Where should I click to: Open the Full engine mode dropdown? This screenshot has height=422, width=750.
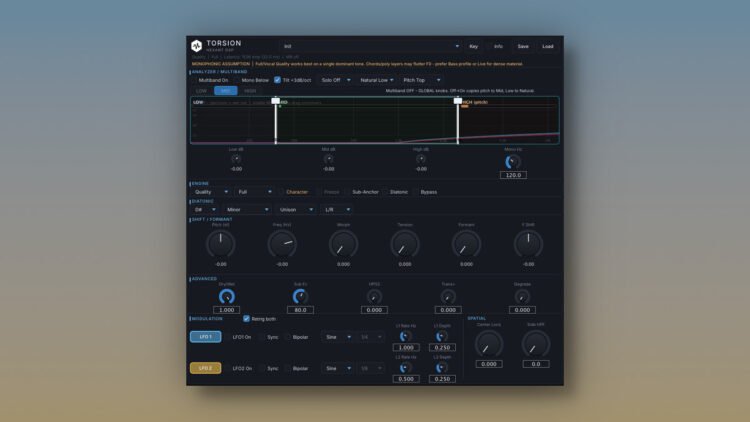pyautogui.click(x=254, y=192)
